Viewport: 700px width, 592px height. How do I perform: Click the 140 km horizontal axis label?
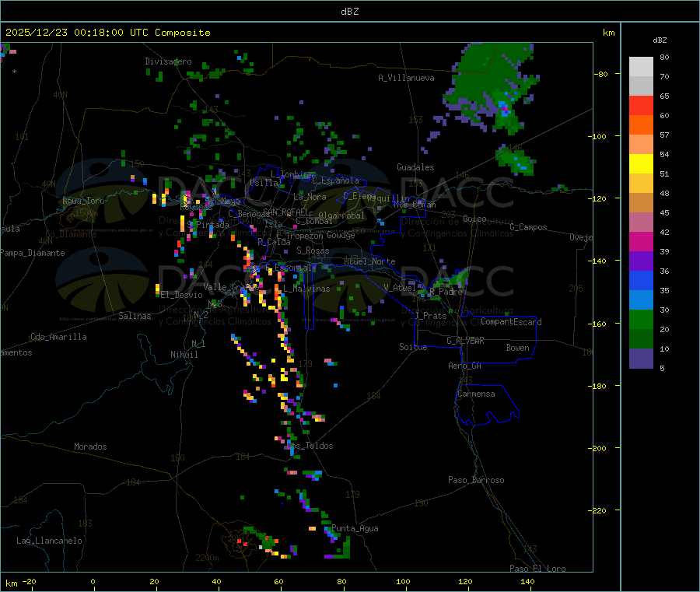point(527,581)
